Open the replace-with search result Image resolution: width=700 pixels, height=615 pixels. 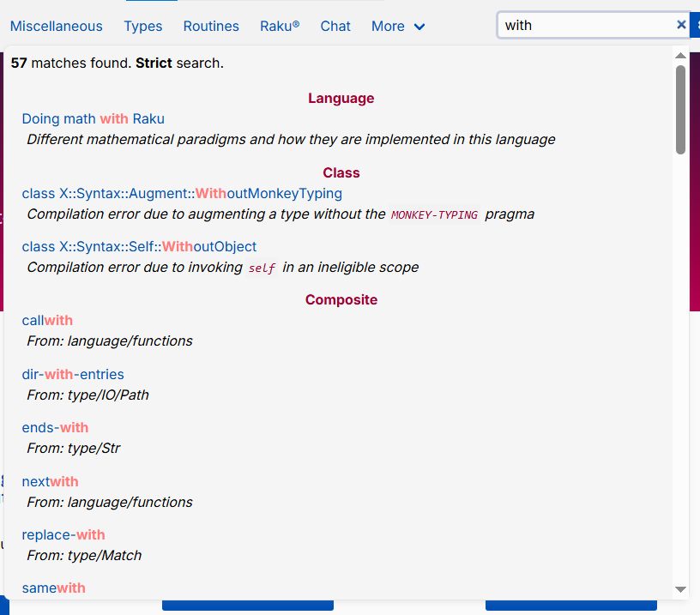[63, 534]
